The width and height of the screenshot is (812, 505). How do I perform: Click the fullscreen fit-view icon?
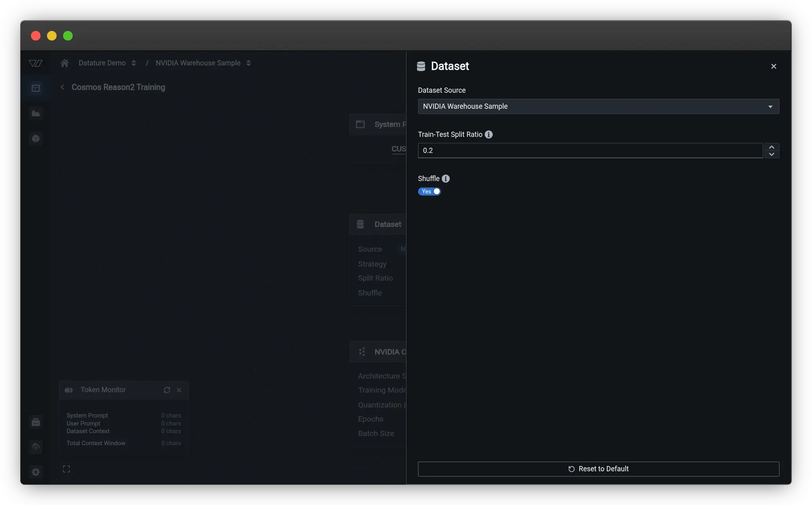point(66,469)
